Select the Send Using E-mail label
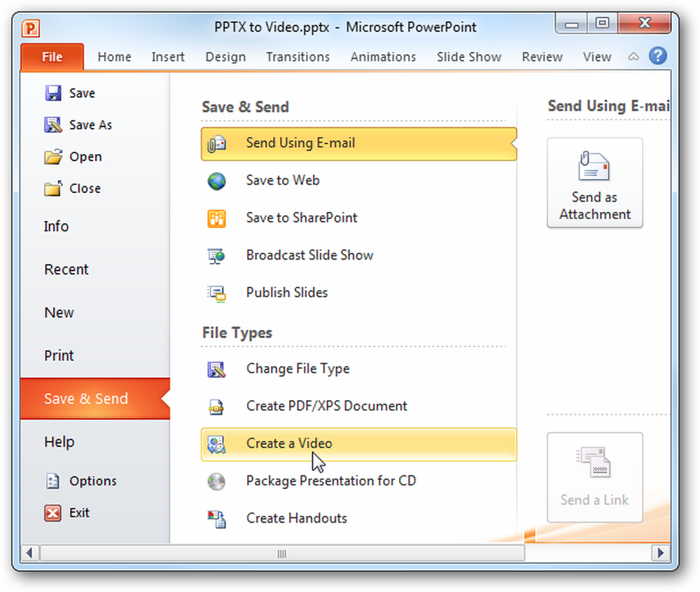 point(300,143)
